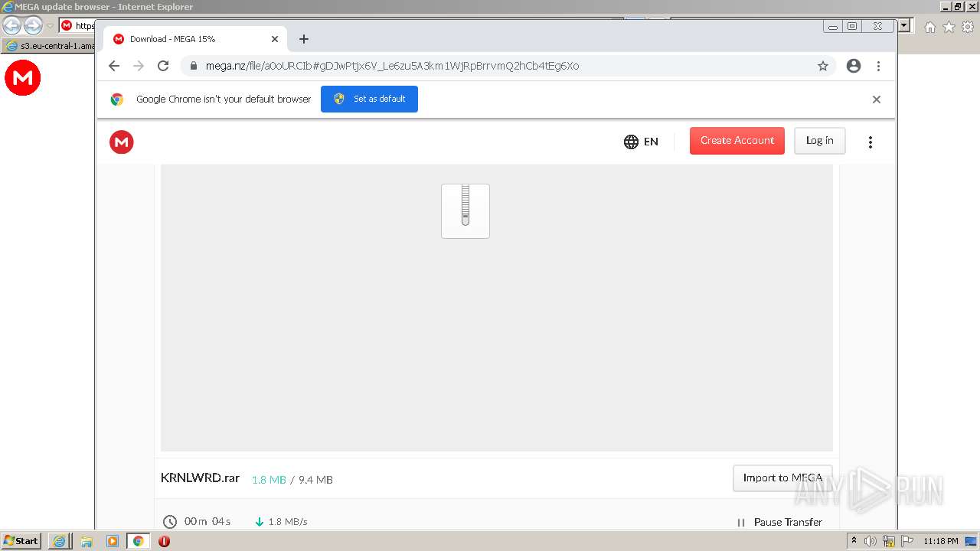Select the Download - MEGA 15% tab
The image size is (980, 551).
click(195, 39)
